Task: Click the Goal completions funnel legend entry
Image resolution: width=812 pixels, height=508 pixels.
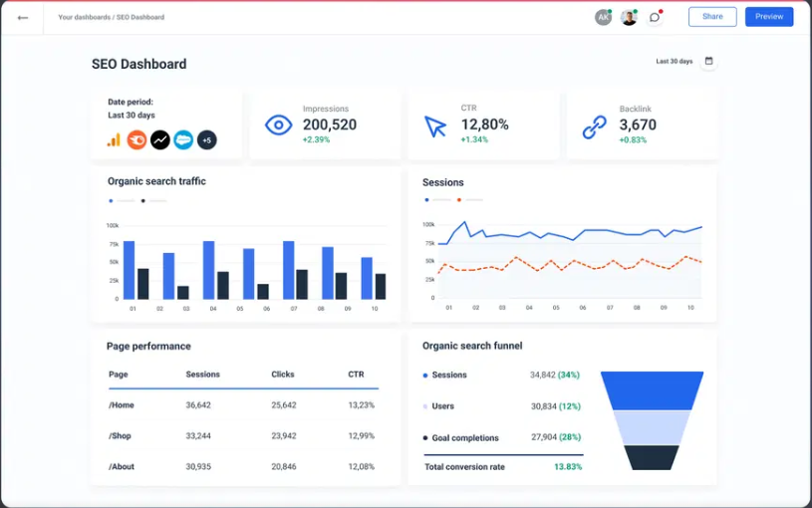Action: click(461, 438)
